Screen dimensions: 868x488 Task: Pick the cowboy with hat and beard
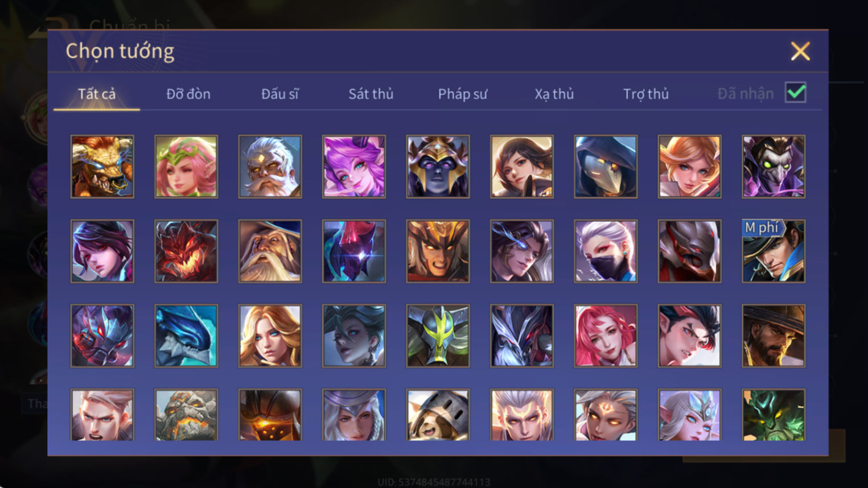click(x=774, y=336)
